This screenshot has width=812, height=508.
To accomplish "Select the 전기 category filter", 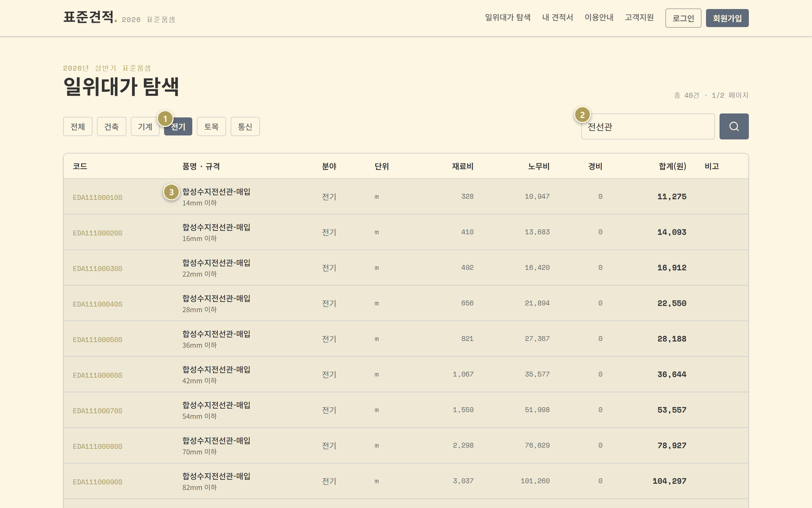I will coord(178,126).
